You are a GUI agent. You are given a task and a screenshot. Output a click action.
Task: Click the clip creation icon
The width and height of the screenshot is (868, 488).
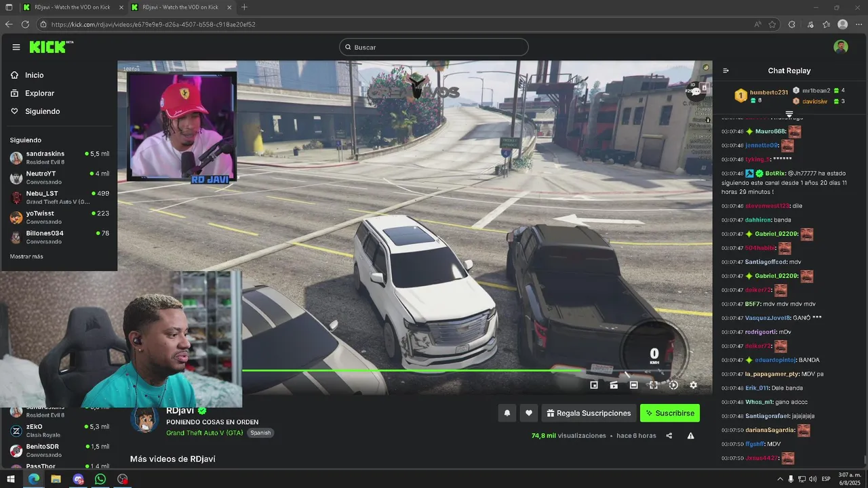(614, 385)
